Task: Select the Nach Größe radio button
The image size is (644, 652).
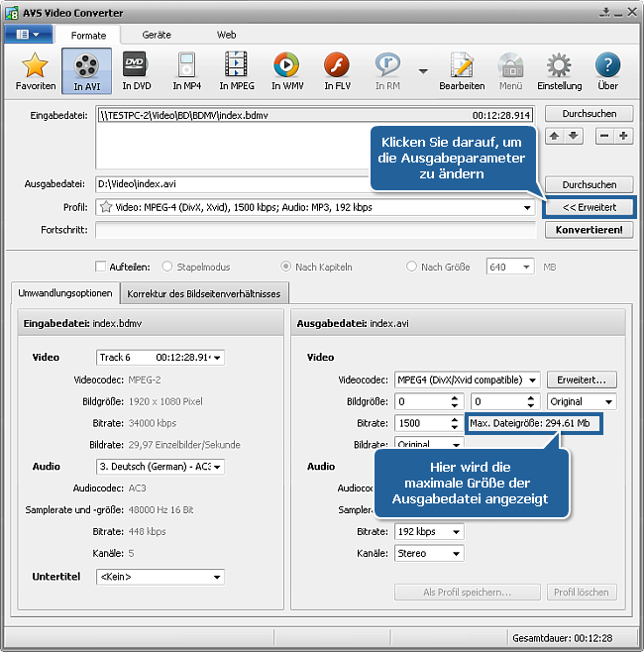Action: pyautogui.click(x=412, y=267)
